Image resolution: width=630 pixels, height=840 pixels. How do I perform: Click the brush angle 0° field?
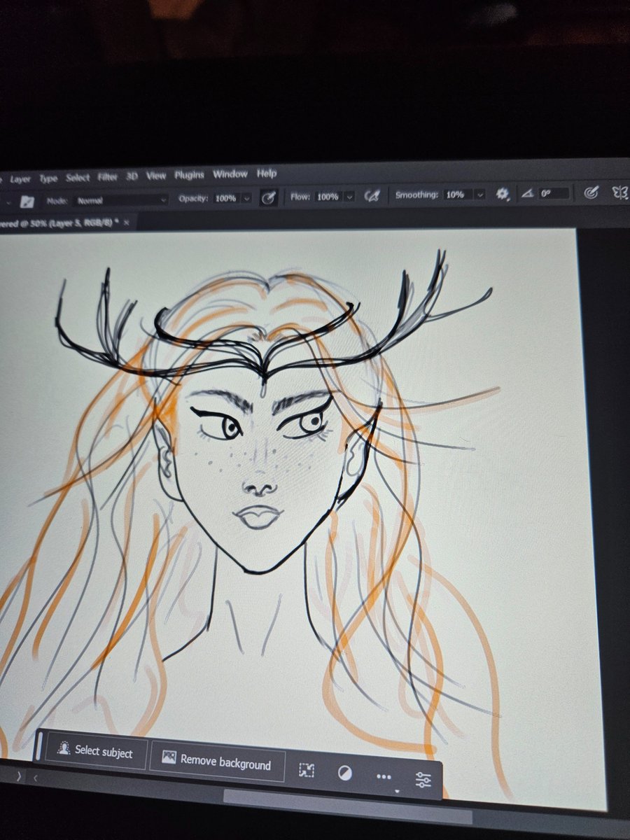tap(553, 193)
